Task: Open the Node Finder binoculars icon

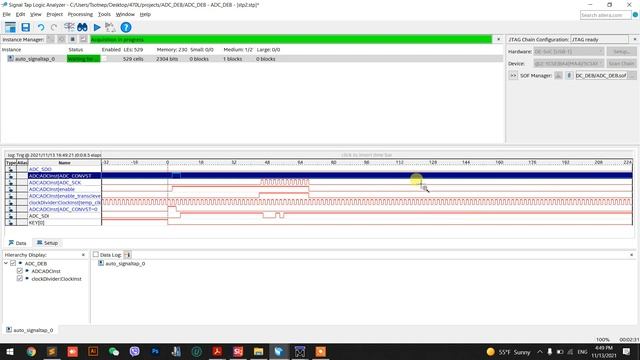Action: pyautogui.click(x=82, y=27)
